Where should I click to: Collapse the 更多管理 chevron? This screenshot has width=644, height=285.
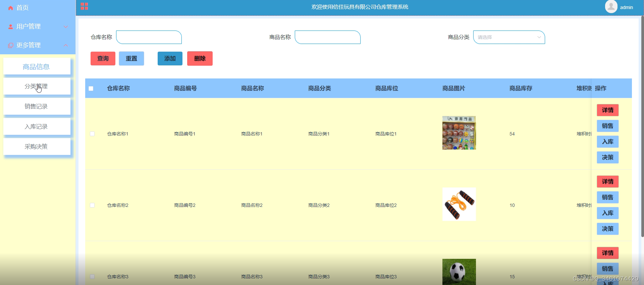(x=66, y=45)
